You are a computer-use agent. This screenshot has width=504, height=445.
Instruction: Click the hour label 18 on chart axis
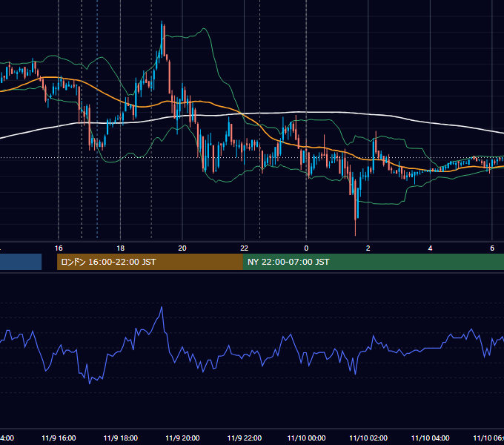point(121,248)
